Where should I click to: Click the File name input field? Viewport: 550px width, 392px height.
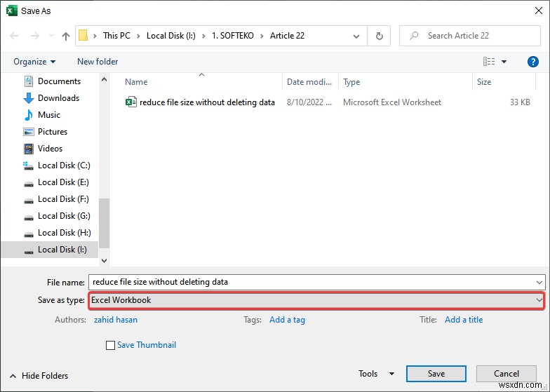(311, 282)
